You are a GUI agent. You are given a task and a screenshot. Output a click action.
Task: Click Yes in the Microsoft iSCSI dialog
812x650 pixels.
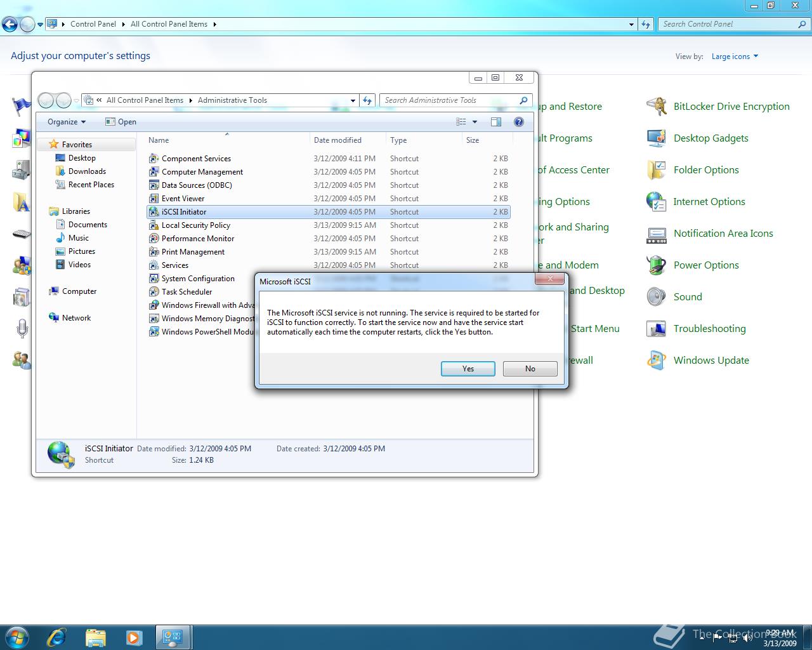[x=468, y=369]
